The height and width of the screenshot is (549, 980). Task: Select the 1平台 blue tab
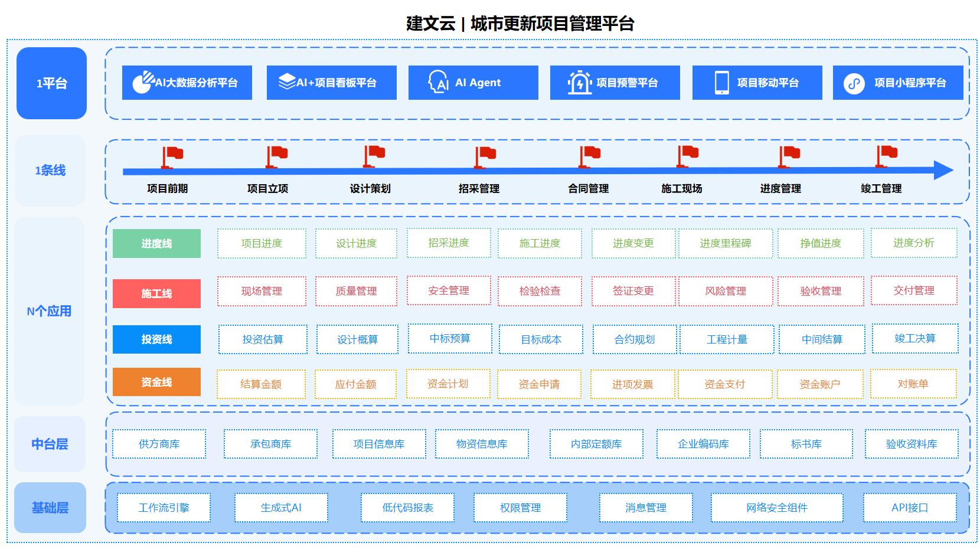[51, 83]
